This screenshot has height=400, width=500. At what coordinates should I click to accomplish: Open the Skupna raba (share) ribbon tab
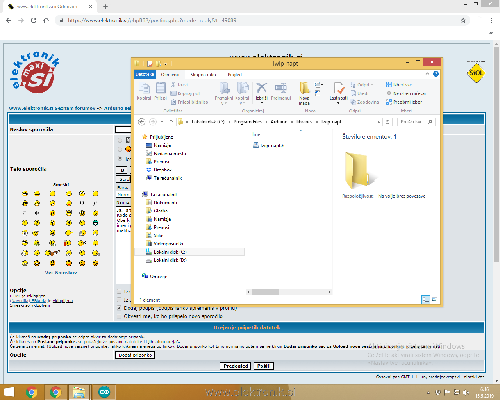[203, 74]
